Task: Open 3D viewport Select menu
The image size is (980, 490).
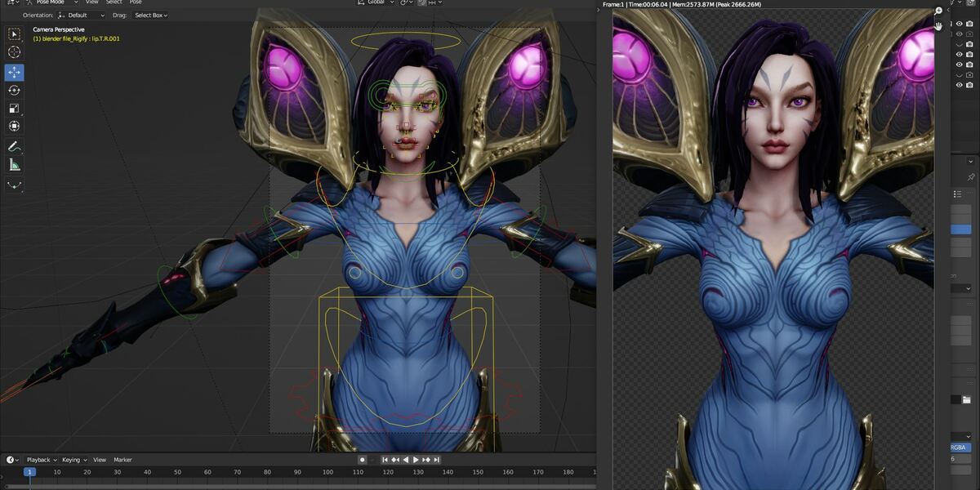Action: coord(114,2)
